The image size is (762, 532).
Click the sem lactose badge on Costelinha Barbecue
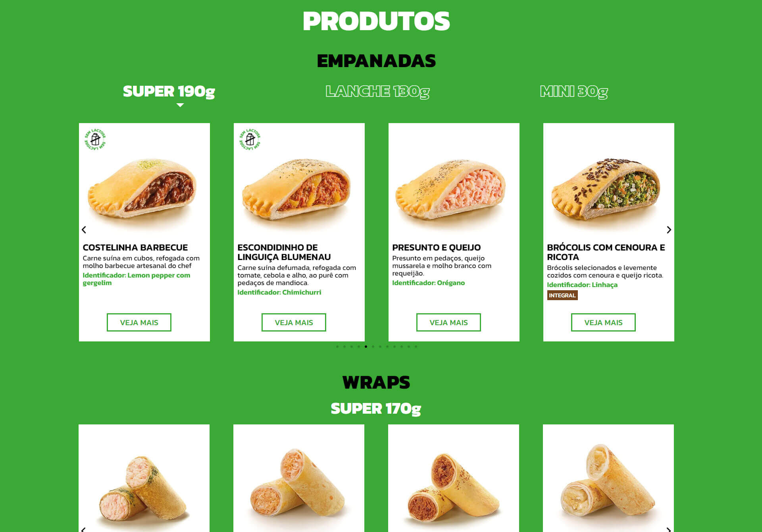[95, 139]
